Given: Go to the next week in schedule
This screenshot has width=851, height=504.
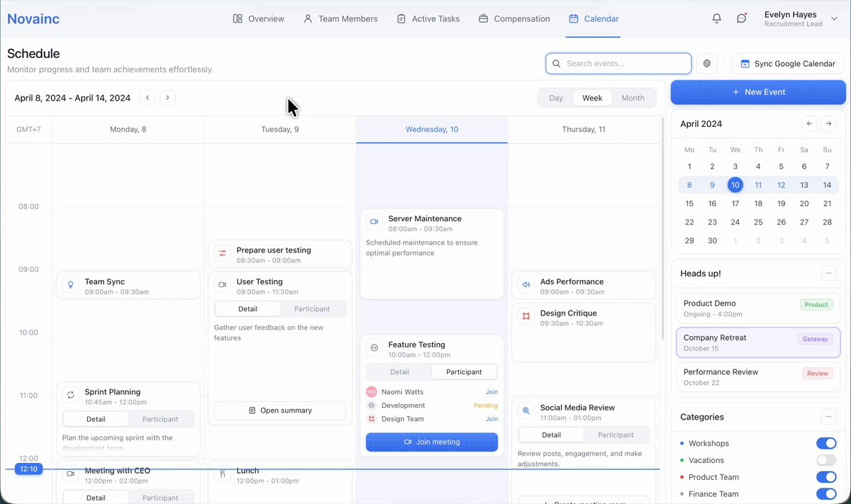Looking at the screenshot, I should click(167, 98).
